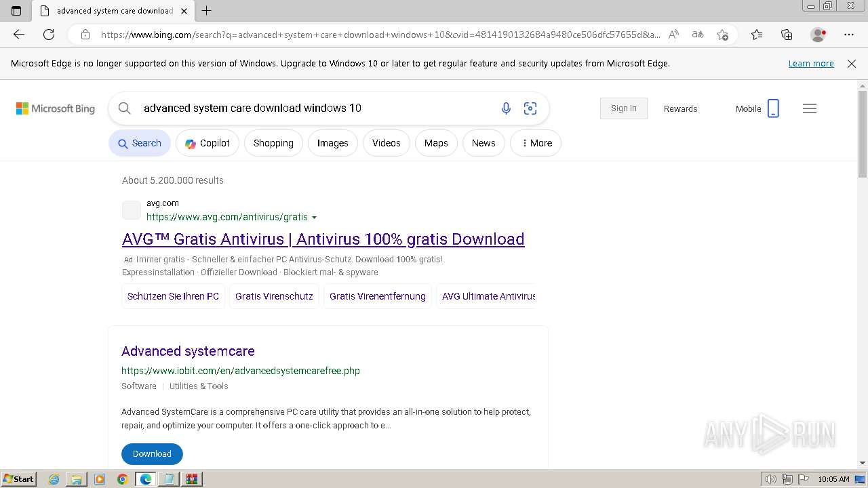868x488 pixels.
Task: Go back with the back arrow
Action: tap(19, 35)
